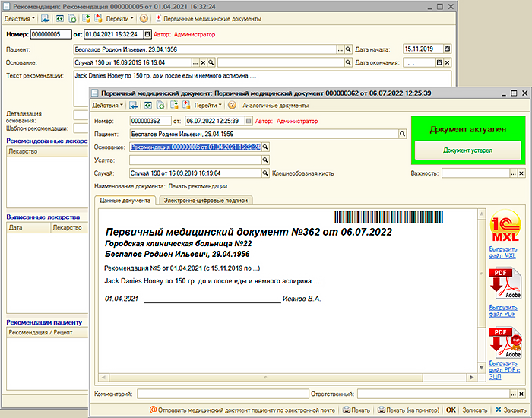Screen dimensions: 532x418
Task: Click inside the Комментарий input field
Action: tap(220, 394)
